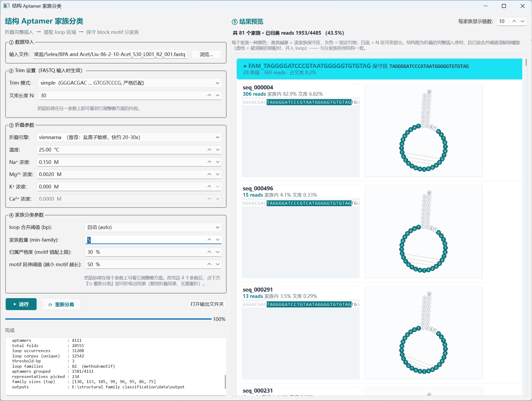532x401 pixels.
Task: Click the input file path field
Action: click(110, 54)
